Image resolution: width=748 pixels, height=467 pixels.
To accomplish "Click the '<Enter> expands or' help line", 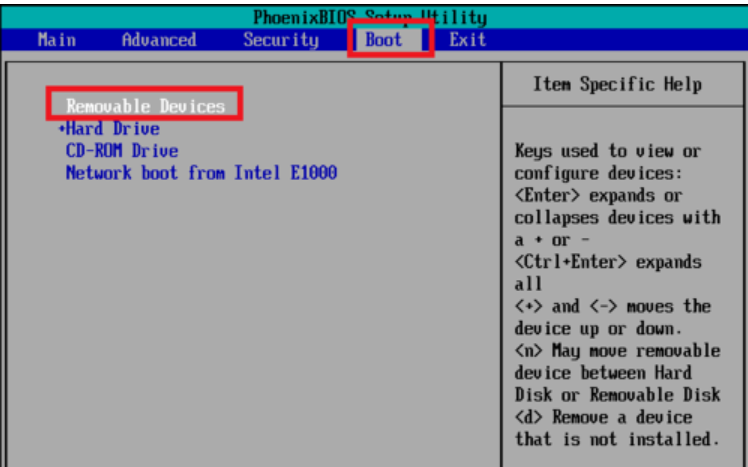I will [598, 195].
